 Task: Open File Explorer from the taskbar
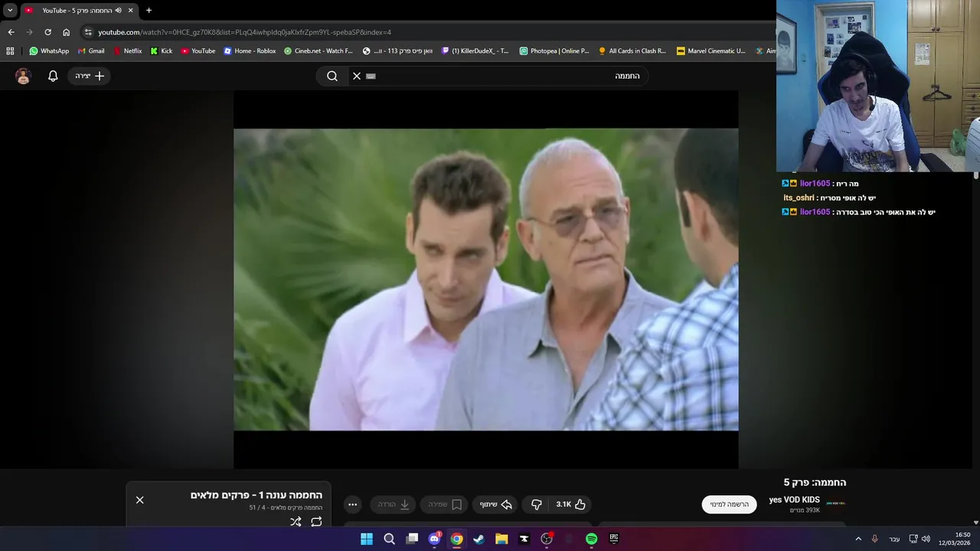501,539
